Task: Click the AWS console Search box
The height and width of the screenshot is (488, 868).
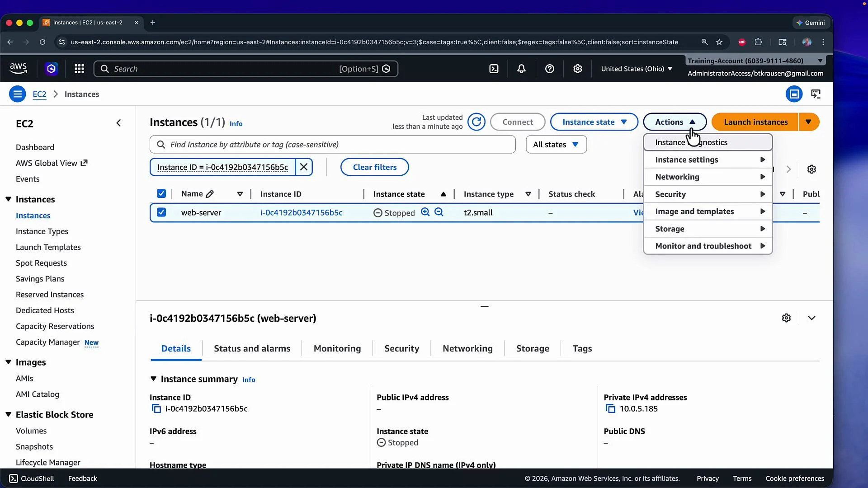Action: (245, 69)
